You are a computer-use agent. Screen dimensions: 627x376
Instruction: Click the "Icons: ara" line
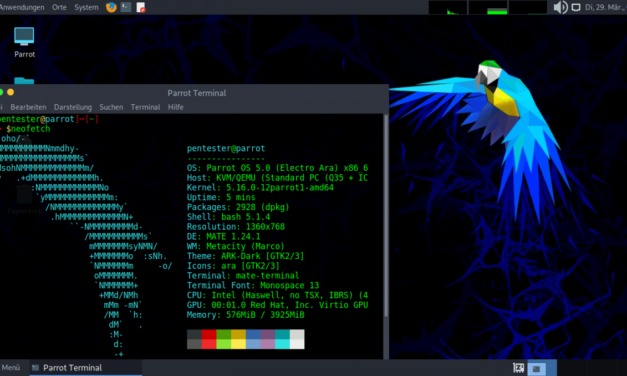233,266
